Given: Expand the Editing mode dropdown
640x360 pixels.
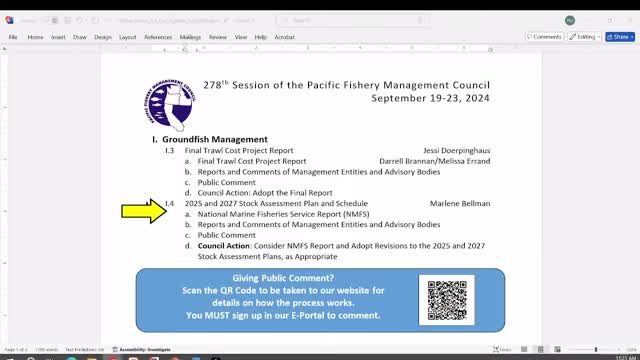Looking at the screenshot, I should pyautogui.click(x=584, y=37).
